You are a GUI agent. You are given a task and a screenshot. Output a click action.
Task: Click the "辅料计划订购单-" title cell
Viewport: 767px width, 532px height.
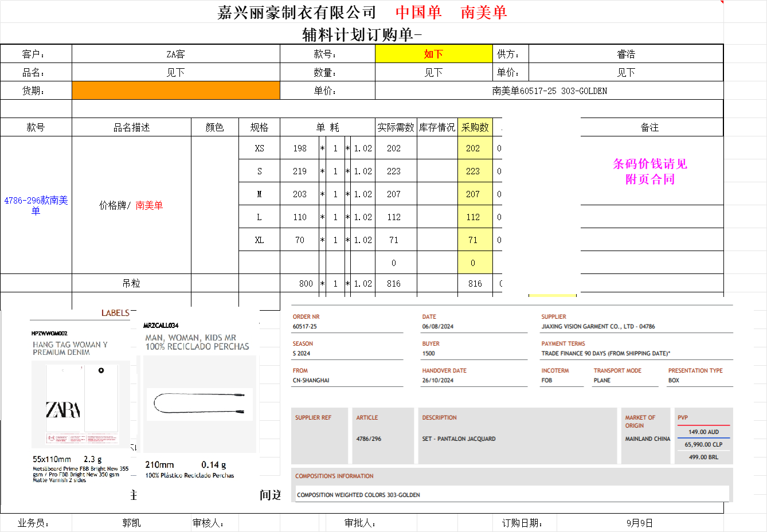pyautogui.click(x=362, y=34)
